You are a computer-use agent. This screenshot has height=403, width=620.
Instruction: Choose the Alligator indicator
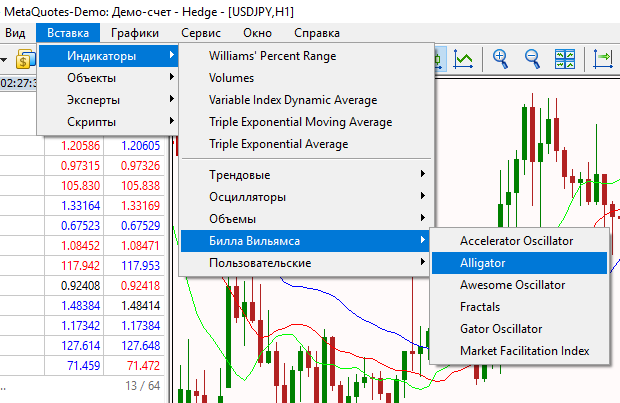(x=519, y=263)
